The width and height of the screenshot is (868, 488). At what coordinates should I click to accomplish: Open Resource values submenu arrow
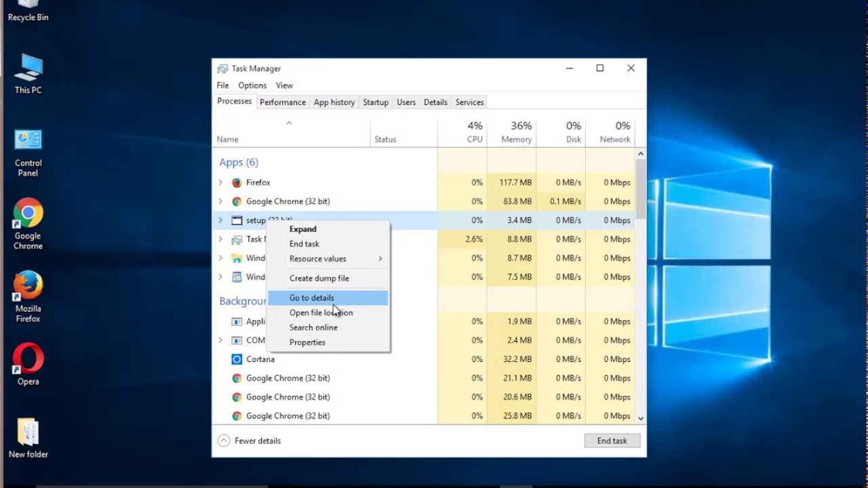tap(380, 259)
